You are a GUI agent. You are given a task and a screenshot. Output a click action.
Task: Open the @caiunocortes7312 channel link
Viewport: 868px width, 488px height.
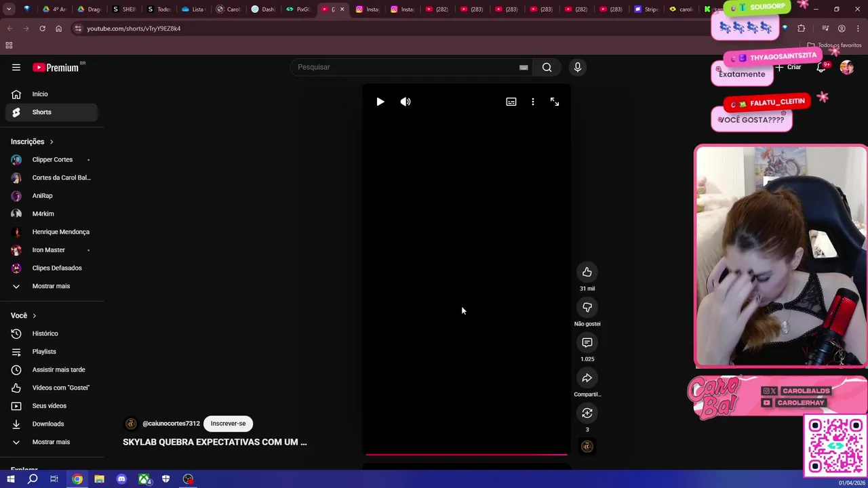(x=171, y=424)
